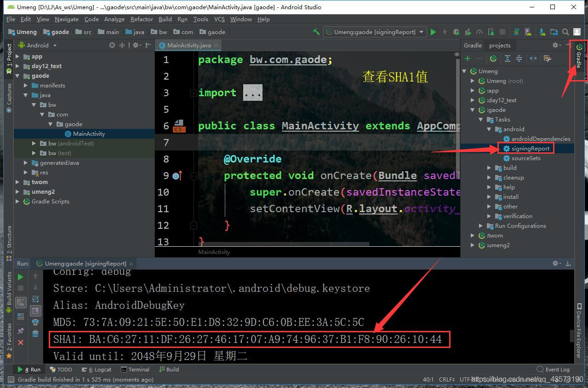
Task: Click the gray Stop icon in main toolbar
Action: 502,32
